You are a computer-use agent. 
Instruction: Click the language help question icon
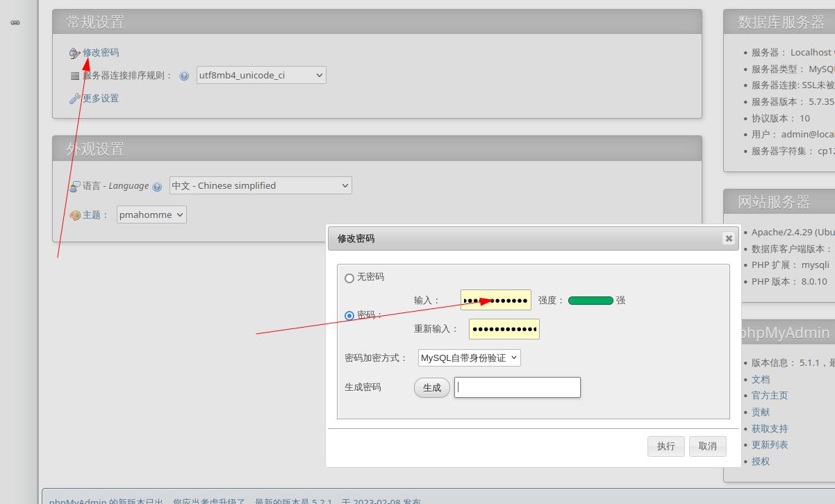point(157,187)
